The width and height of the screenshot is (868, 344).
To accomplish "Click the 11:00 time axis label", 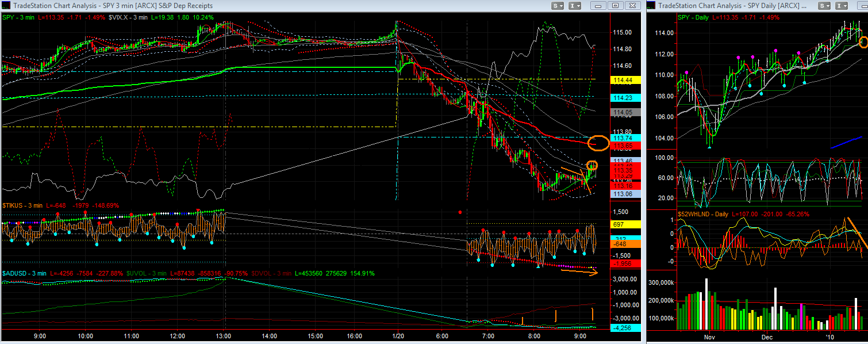I will (131, 335).
